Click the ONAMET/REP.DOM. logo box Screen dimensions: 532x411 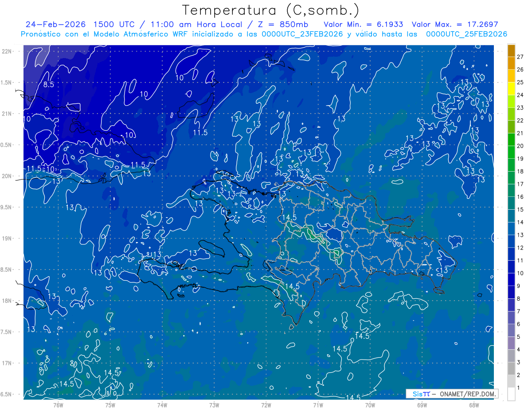(452, 394)
